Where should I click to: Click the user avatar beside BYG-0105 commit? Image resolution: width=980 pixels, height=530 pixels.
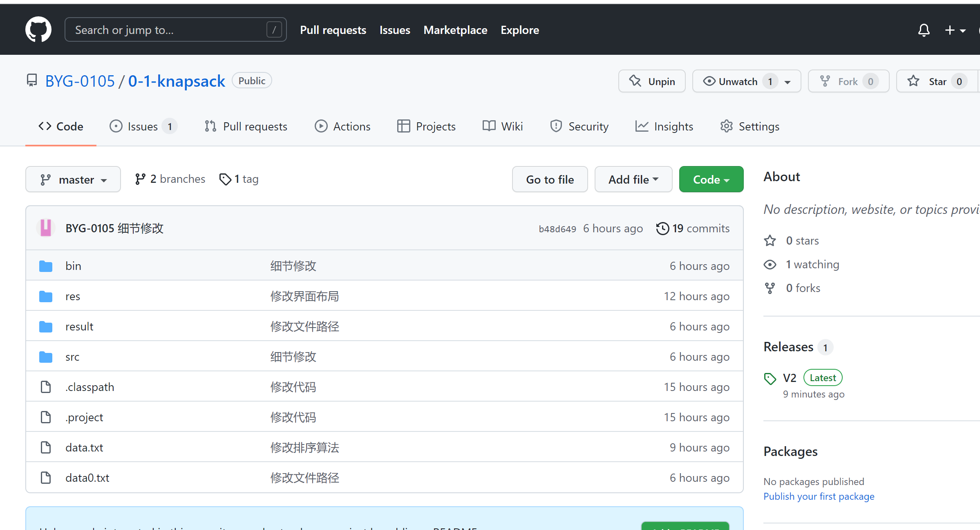tap(46, 228)
